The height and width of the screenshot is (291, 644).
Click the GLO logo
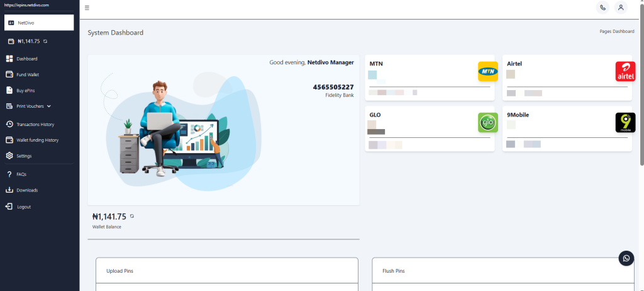488,123
